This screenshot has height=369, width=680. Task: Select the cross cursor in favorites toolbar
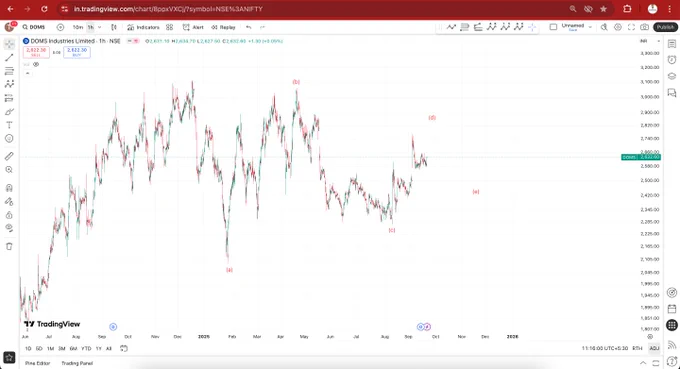pyautogui.click(x=532, y=27)
